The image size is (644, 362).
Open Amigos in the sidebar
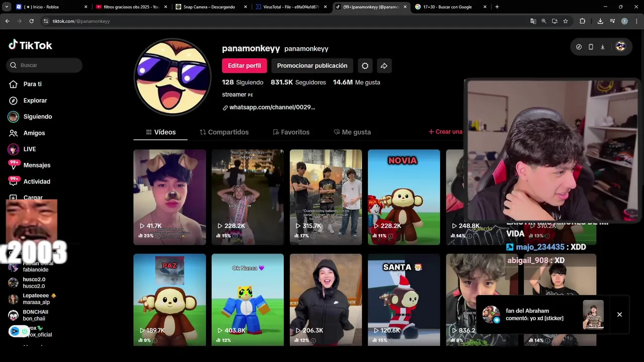click(x=27, y=133)
